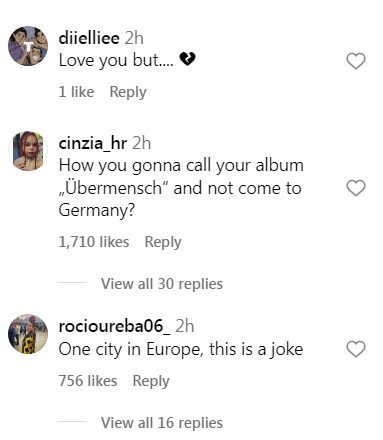Click the 2h timestamp beside diielliee
Viewport: 383px width, 440px height.
(x=134, y=38)
